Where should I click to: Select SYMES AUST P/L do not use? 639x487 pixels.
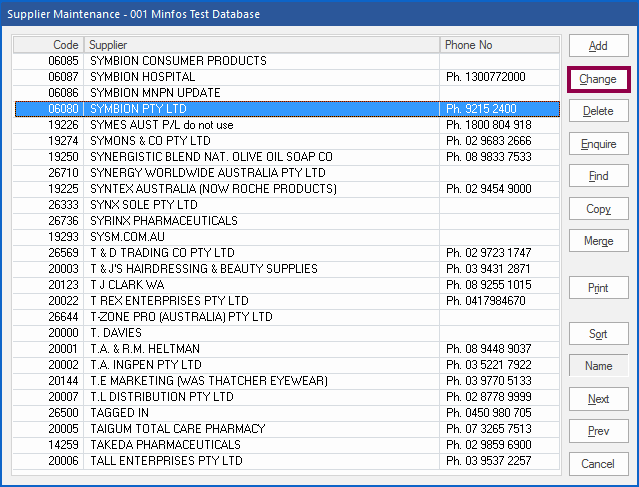[x=286, y=125]
